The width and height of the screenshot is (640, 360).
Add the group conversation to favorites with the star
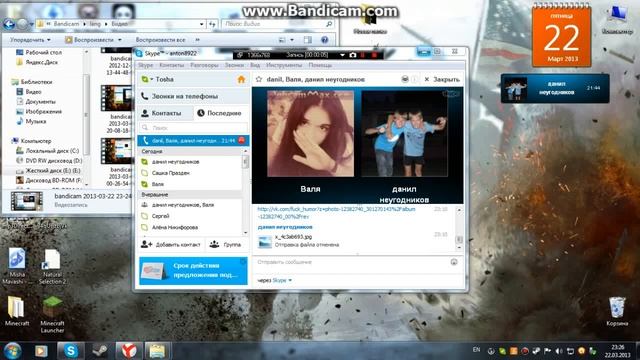(259, 79)
